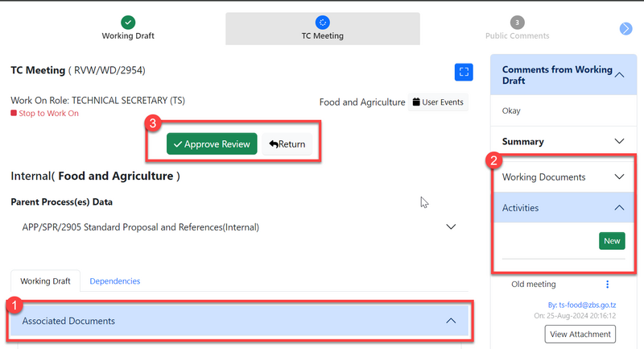Open the Old meeting three-dot menu
Screen dimensions: 644x349
pyautogui.click(x=608, y=285)
